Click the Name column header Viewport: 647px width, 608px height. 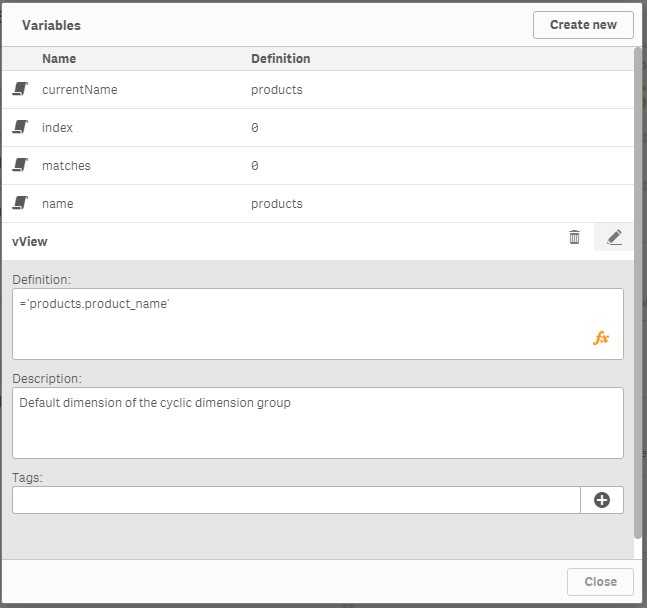pos(59,59)
